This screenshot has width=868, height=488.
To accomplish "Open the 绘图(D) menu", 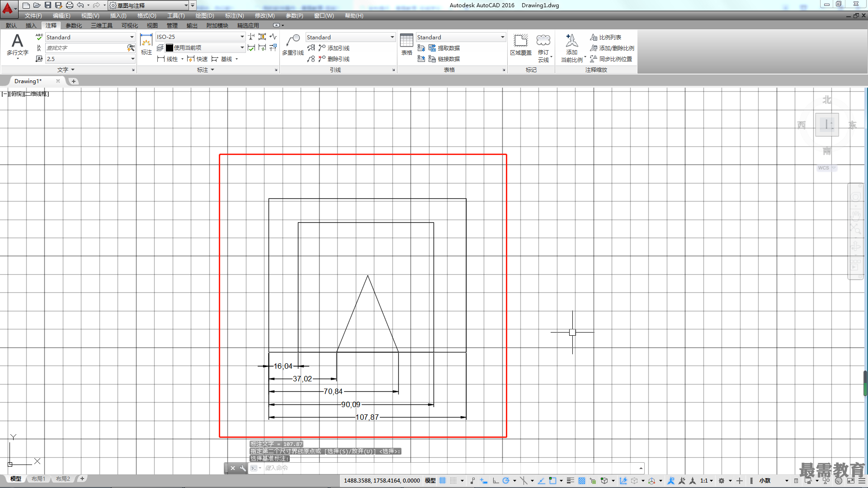I will 205,16.
